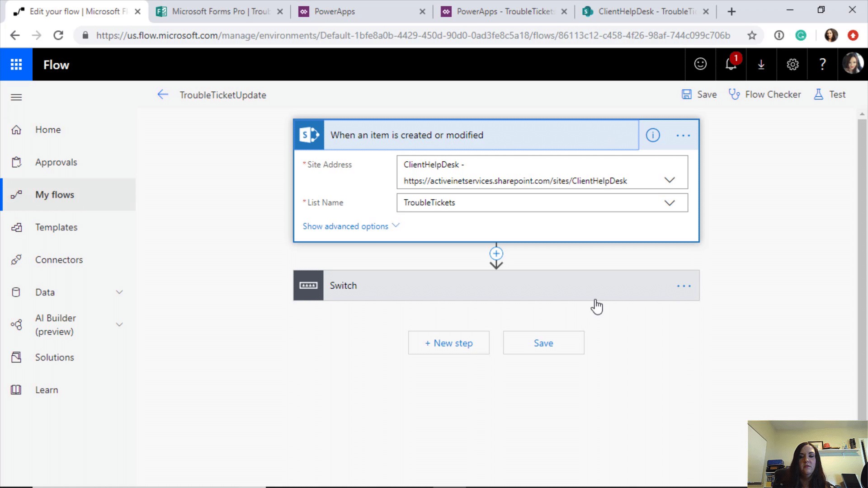This screenshot has width=868, height=488.
Task: Click the presenter webcam thumbnail
Action: pyautogui.click(x=807, y=454)
